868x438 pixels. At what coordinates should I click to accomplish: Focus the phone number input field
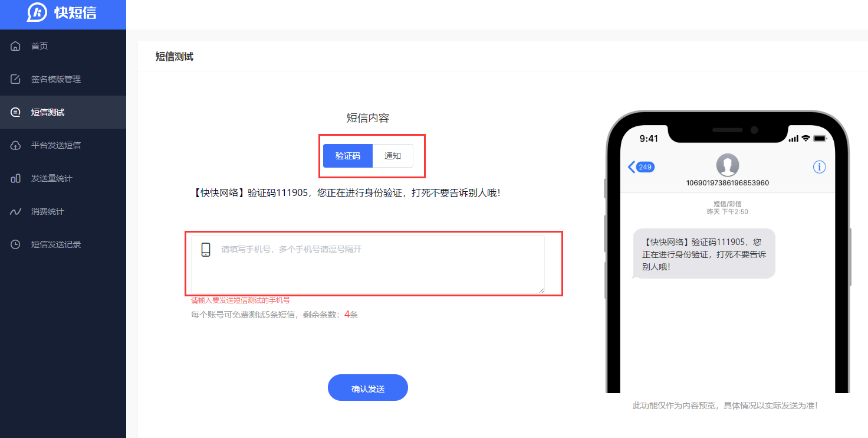368,264
